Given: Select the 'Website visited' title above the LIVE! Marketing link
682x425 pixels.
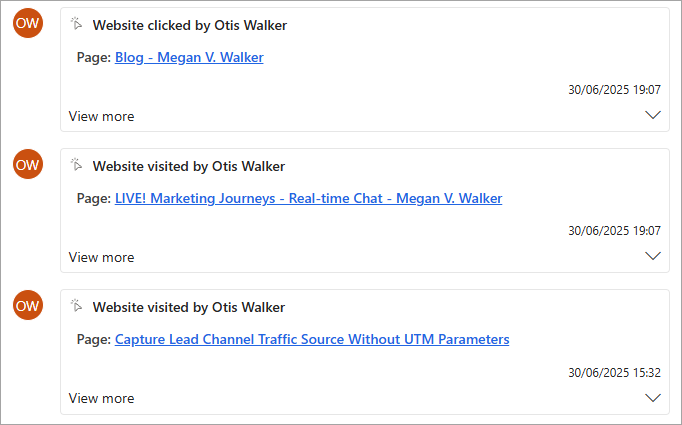Looking at the screenshot, I should coord(189,166).
